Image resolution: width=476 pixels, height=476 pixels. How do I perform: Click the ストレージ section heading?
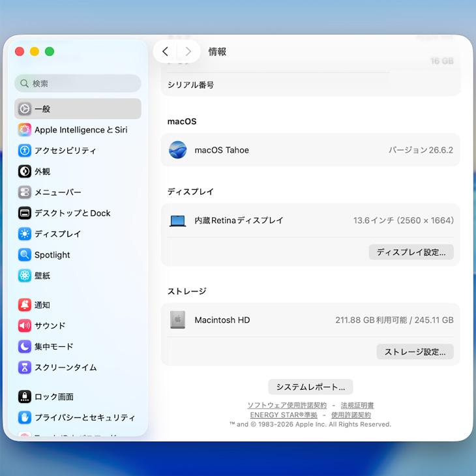tap(186, 291)
